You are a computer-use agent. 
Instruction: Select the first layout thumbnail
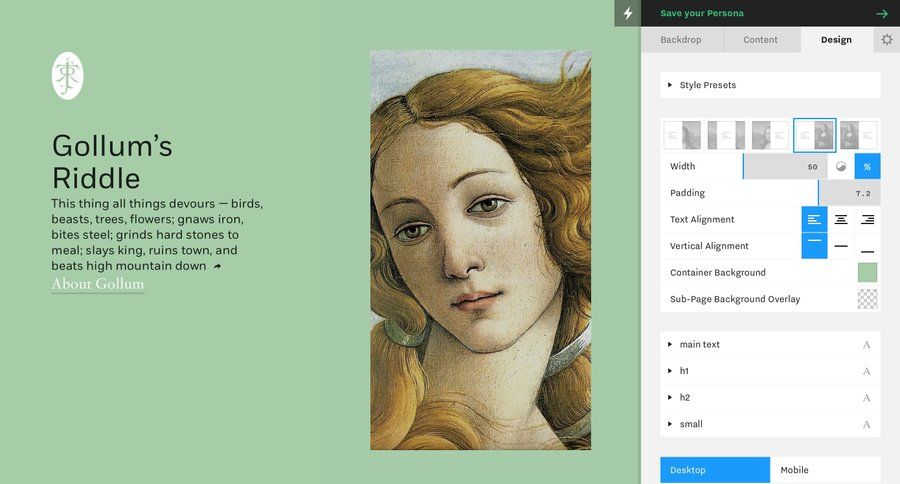point(682,135)
